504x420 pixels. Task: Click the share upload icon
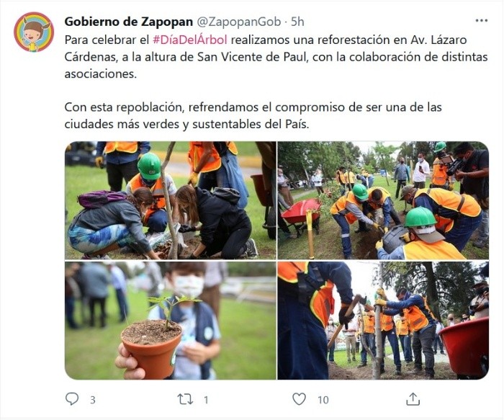tap(413, 399)
